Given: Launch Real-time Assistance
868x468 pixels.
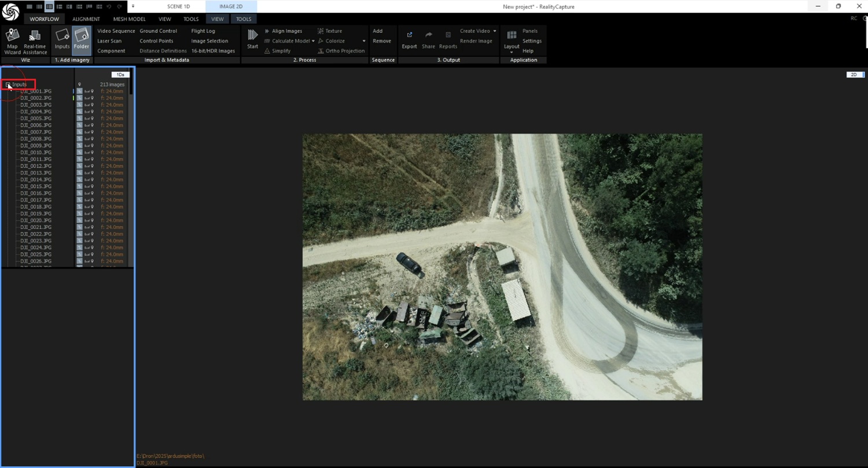Looking at the screenshot, I should click(35, 40).
